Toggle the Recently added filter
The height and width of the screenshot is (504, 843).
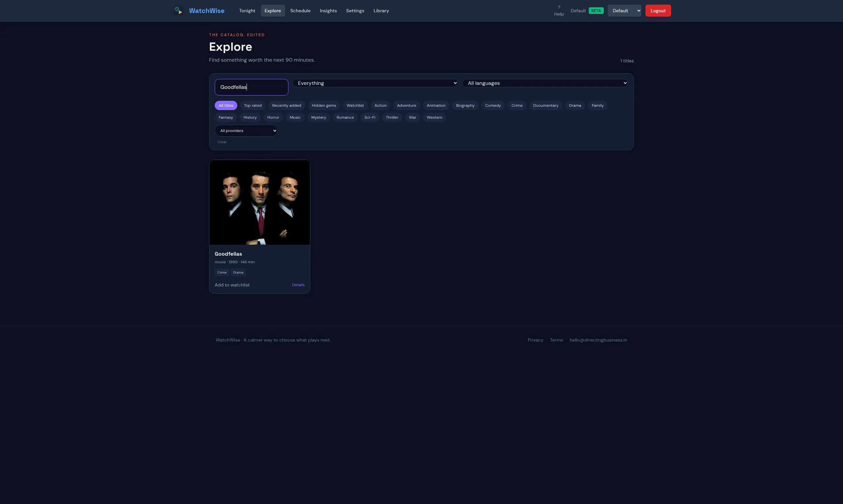click(x=286, y=105)
